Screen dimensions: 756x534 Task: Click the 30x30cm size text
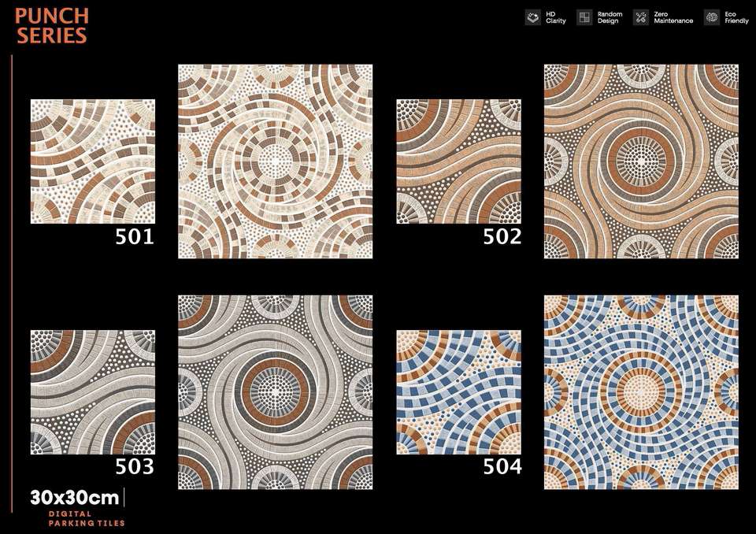75,498
